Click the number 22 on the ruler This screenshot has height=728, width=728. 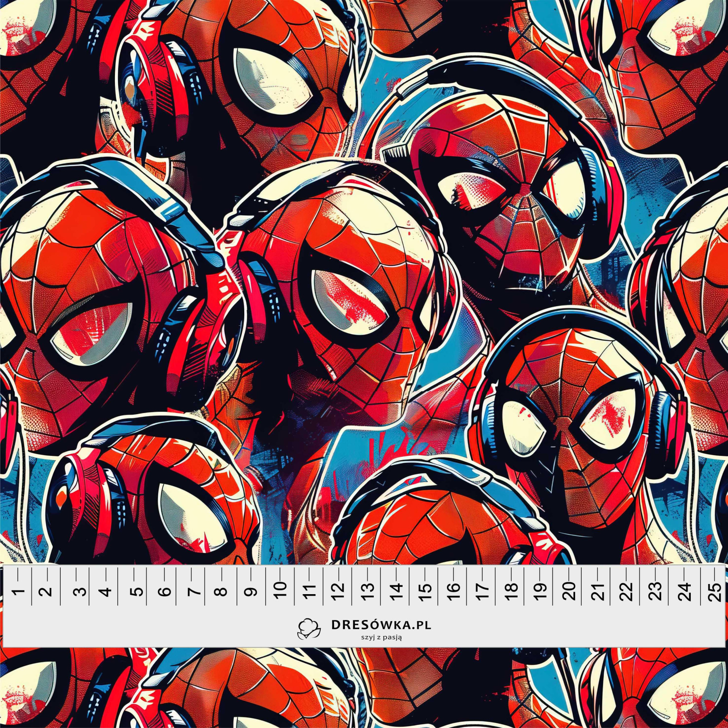[627, 591]
